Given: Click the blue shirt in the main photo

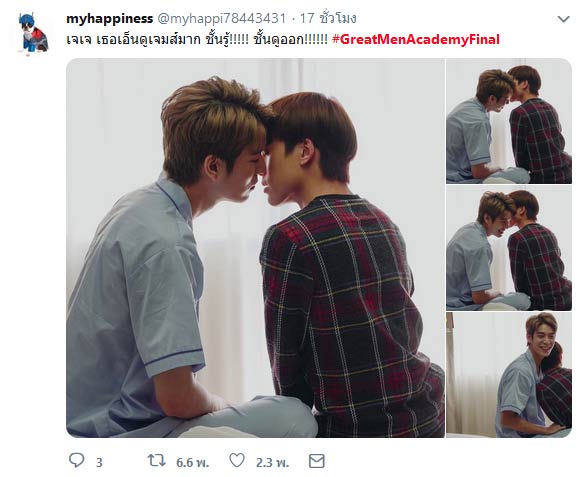Looking at the screenshot, I should (135, 297).
